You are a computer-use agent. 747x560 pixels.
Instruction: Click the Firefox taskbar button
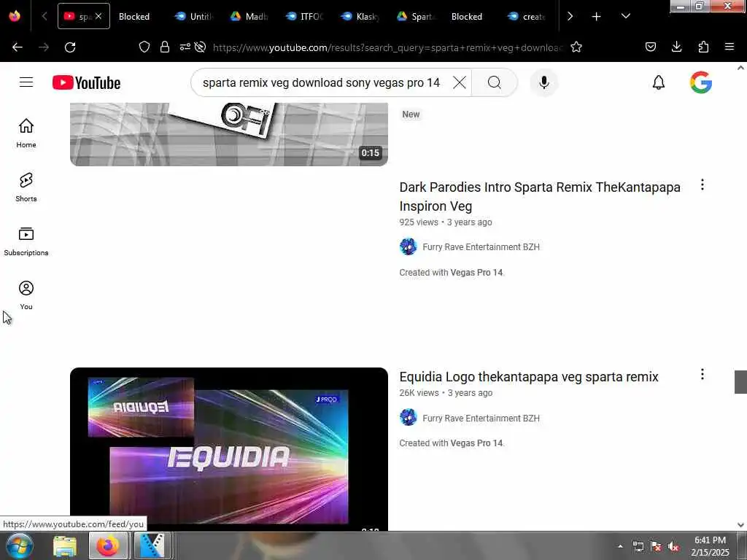pyautogui.click(x=108, y=546)
